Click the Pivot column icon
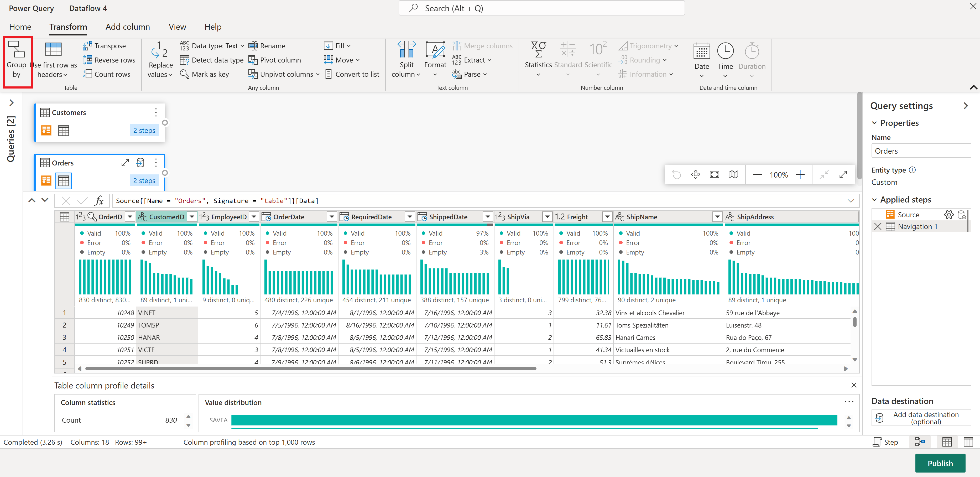This screenshot has width=980, height=477. click(x=253, y=60)
